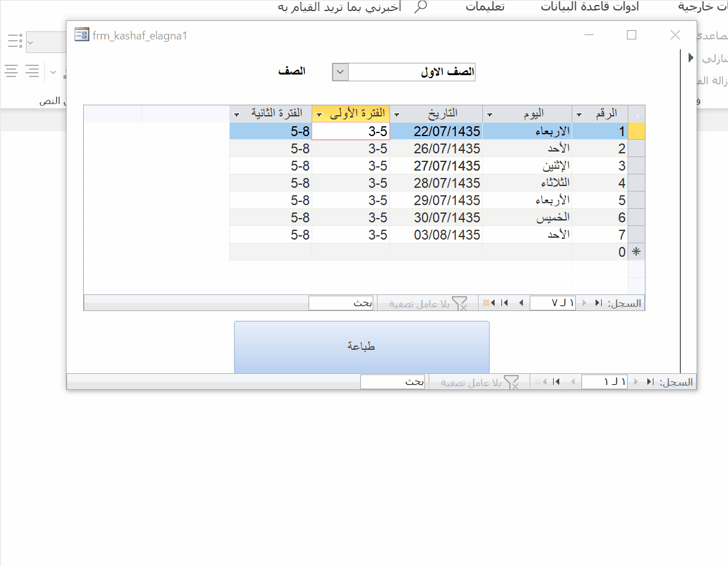Screen dimensions: 728x566
Task: Go to first record in subform navigator
Action: (599, 303)
